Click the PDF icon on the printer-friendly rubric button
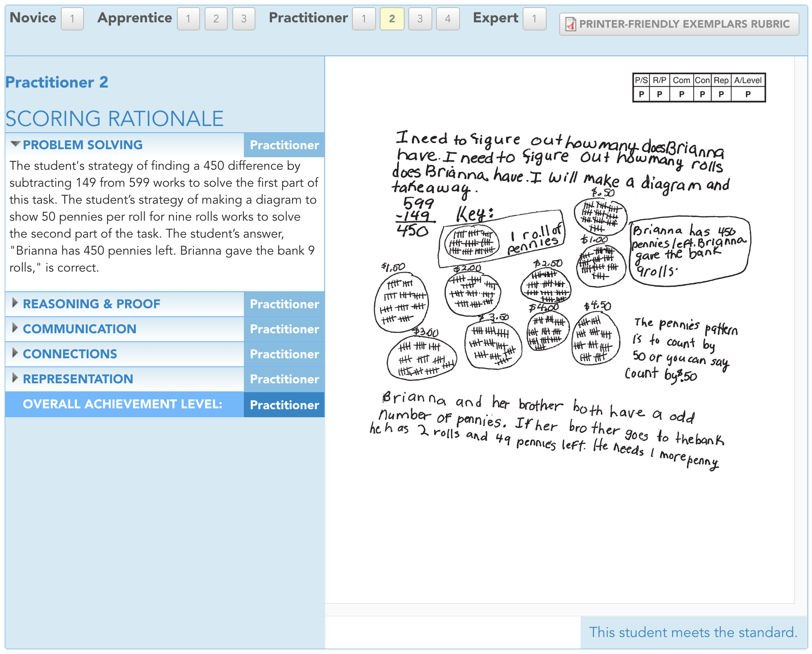The image size is (812, 654). click(570, 24)
